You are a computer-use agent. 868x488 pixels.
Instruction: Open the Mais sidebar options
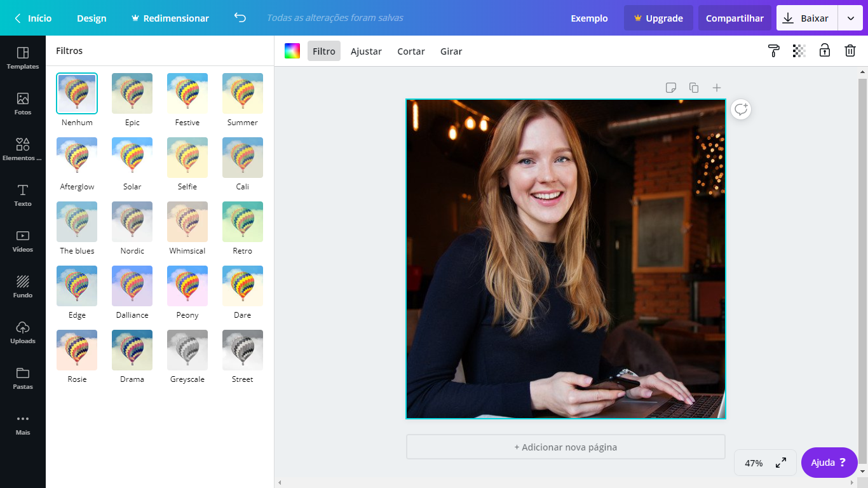(x=23, y=424)
